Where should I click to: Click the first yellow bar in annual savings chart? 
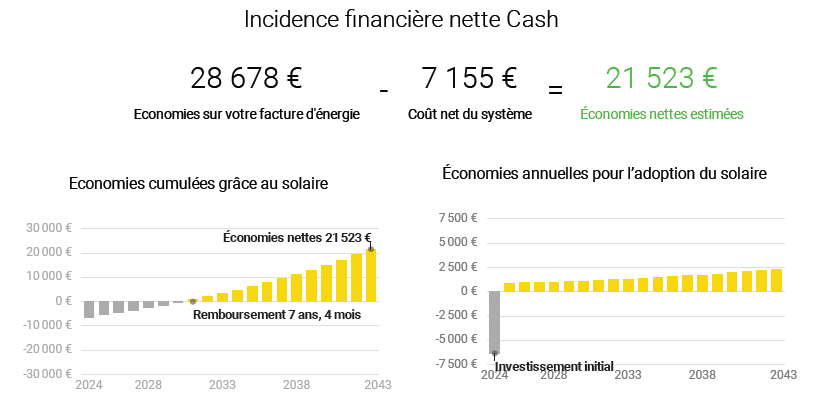[509, 287]
